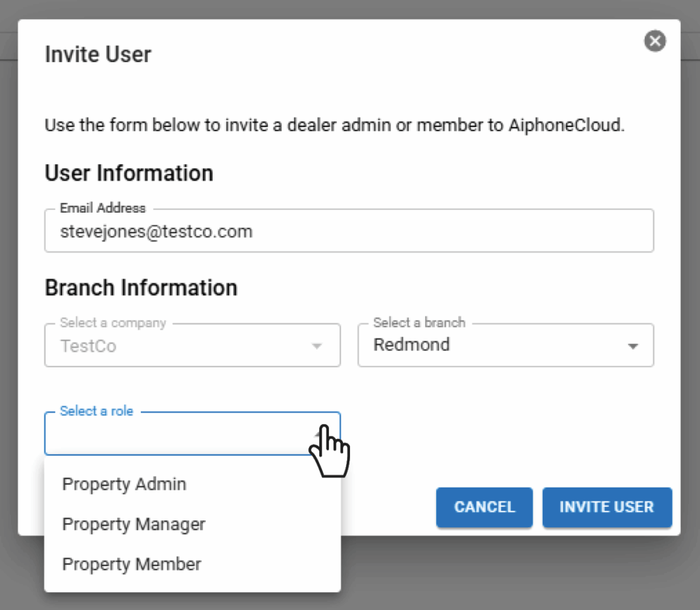Image resolution: width=700 pixels, height=610 pixels.
Task: Click the Email Address floating label
Action: click(x=103, y=208)
